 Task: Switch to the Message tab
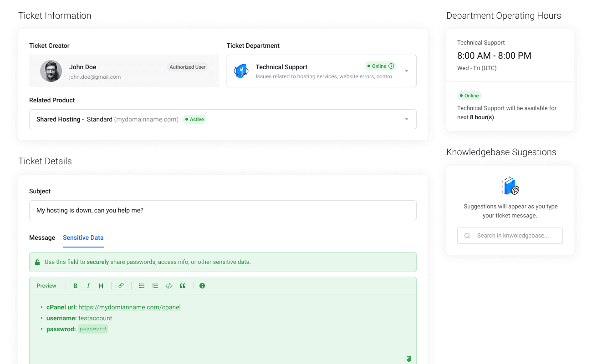pos(42,238)
